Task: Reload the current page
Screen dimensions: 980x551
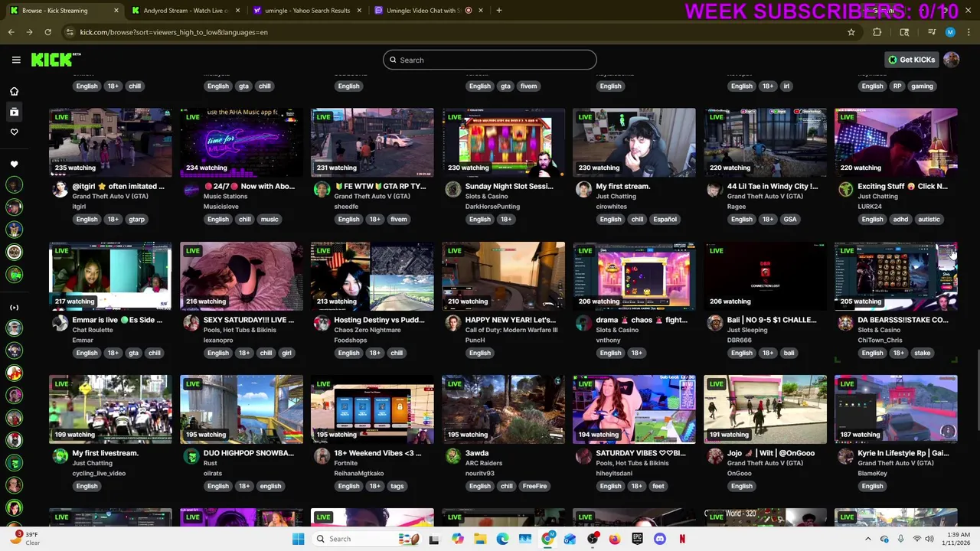Action: tap(47, 32)
